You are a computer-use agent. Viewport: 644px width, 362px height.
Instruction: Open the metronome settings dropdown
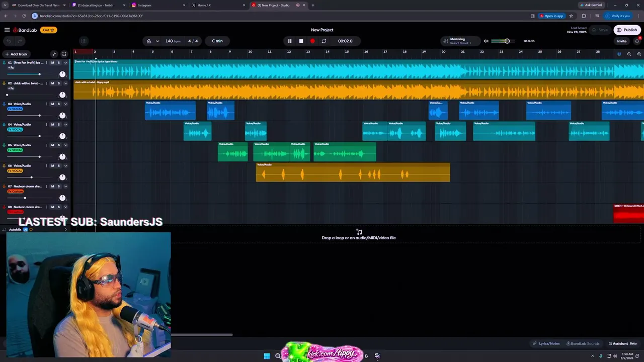(x=157, y=41)
